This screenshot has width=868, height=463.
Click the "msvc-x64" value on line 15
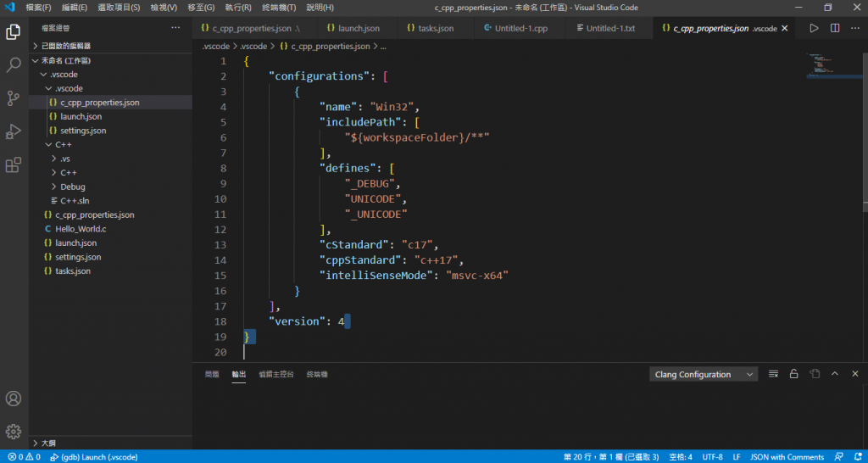point(477,276)
